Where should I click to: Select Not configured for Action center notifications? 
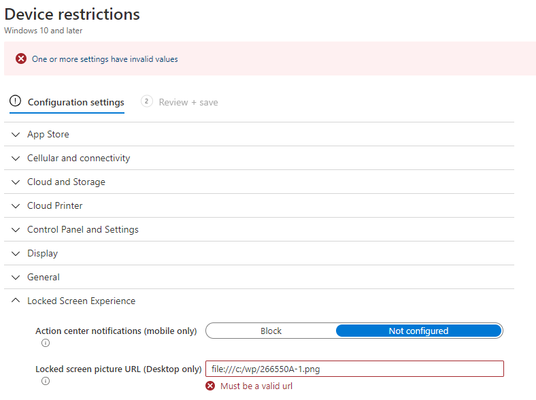(x=418, y=331)
